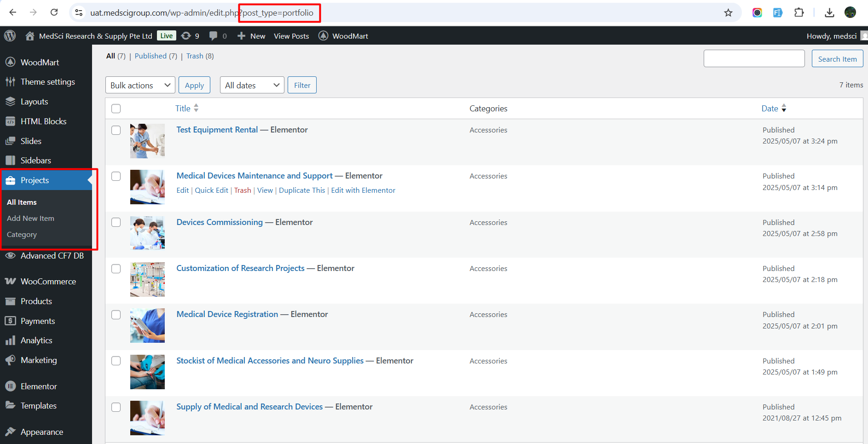868x444 pixels.
Task: Click the Trash row action link
Action: (243, 190)
